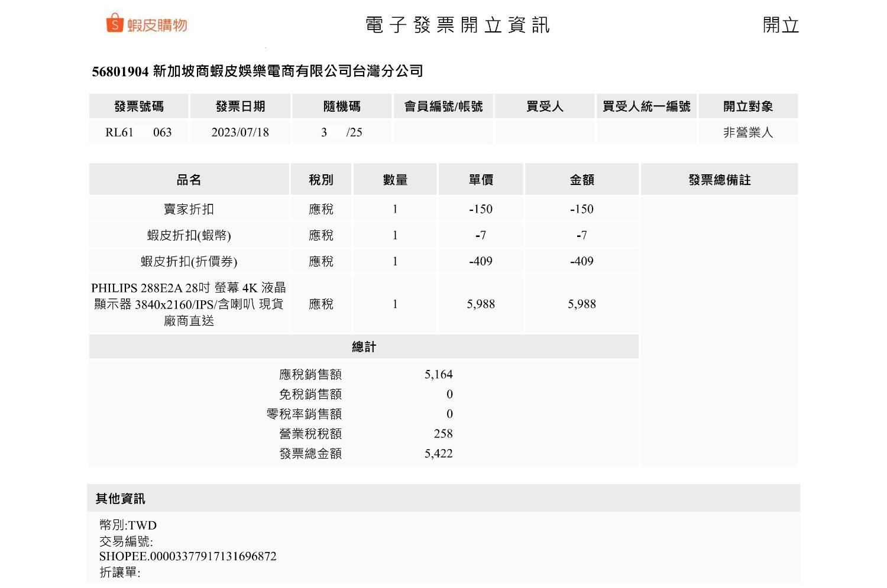The image size is (887, 588).
Task: Click the 電子發票開立資訊 page title
Action: (457, 25)
